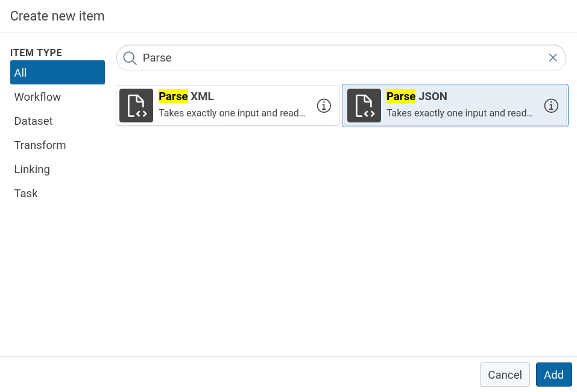The image size is (577, 392).
Task: Switch to the Dataset item type
Action: click(33, 121)
